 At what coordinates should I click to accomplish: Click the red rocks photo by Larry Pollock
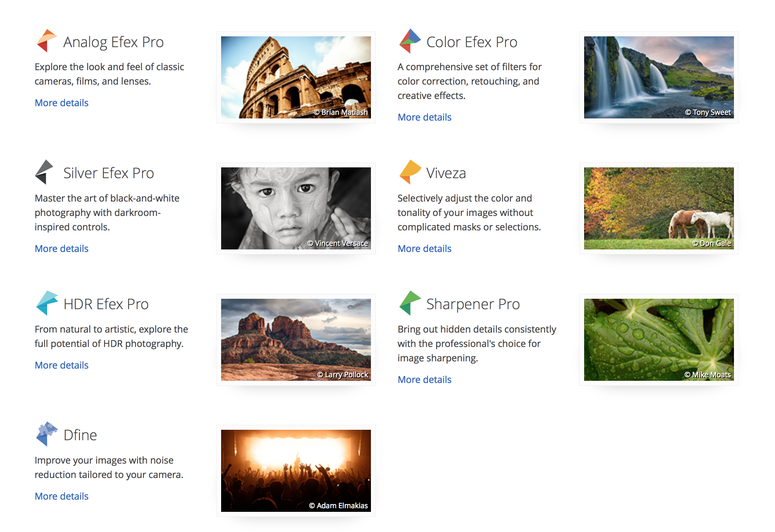[296, 339]
